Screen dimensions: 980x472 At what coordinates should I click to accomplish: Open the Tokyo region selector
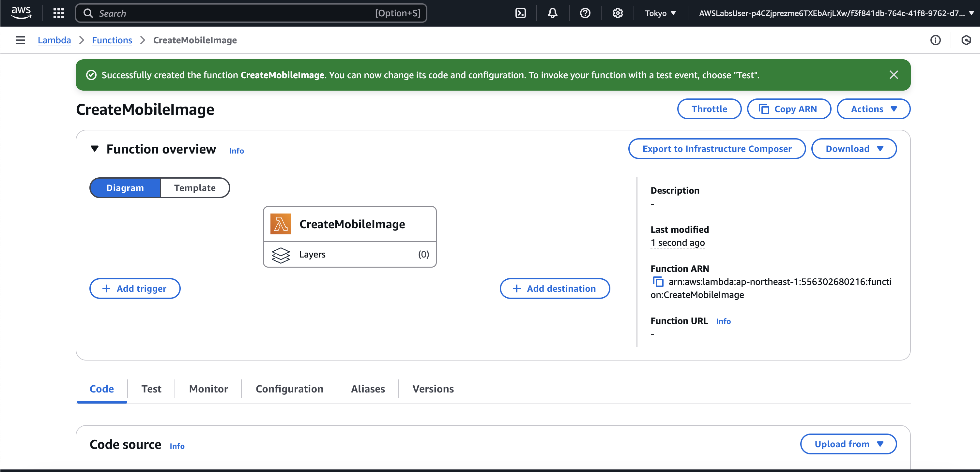[660, 13]
